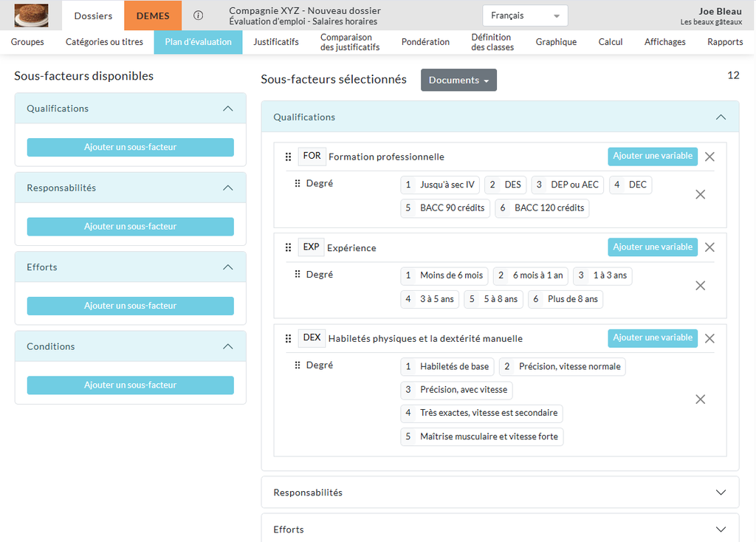
Task: Collapse Qualifications in available sous-facteurs
Action: tap(227, 109)
